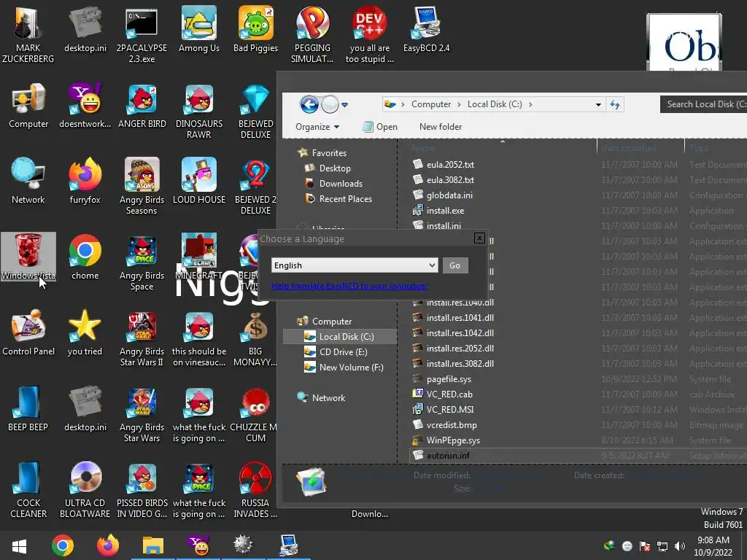Select the LOUD HOUSE desktop icon
Screen dimensions: 747x560
(199, 181)
